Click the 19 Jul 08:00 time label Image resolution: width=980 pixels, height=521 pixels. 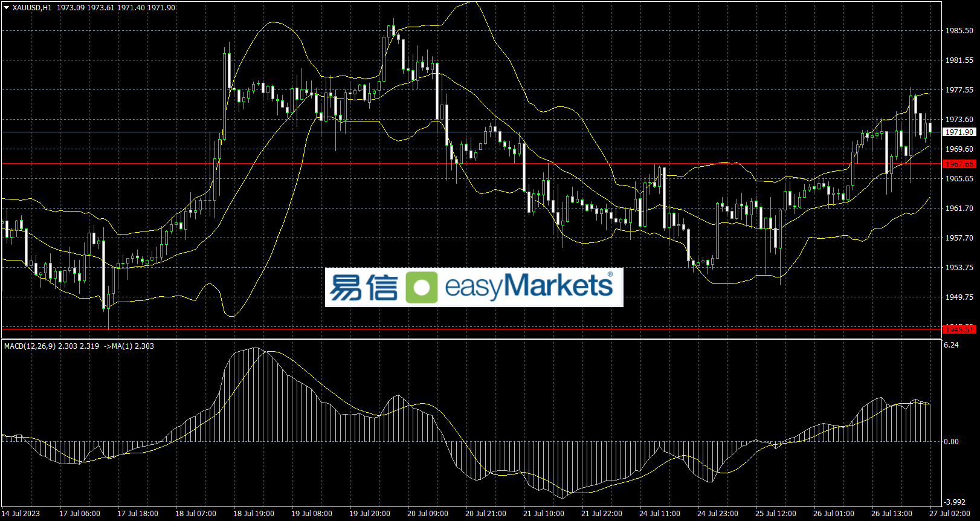click(312, 514)
